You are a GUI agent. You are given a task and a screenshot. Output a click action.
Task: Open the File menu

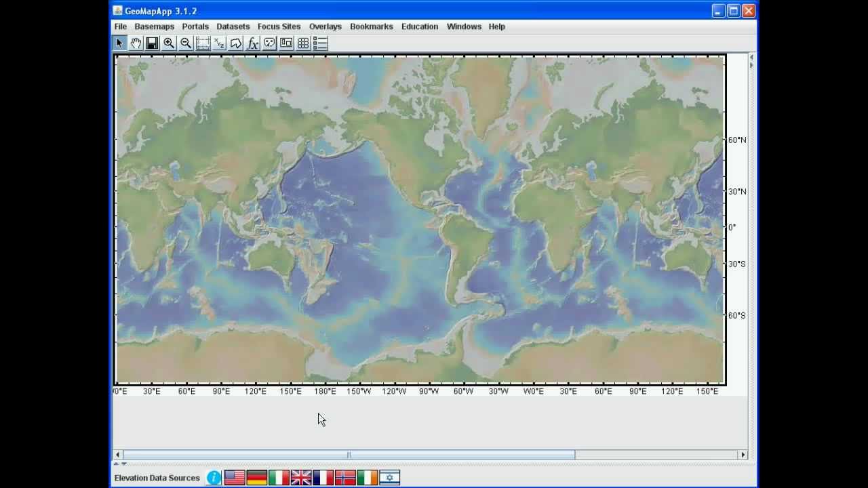tap(121, 26)
